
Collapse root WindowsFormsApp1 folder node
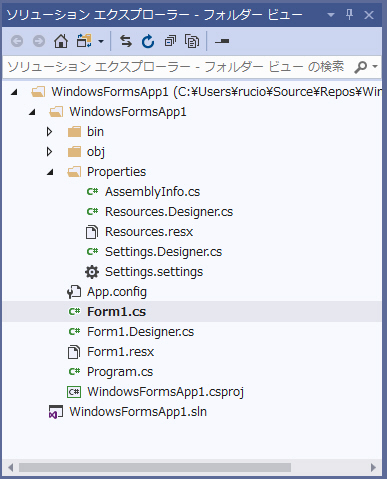pyautogui.click(x=14, y=92)
